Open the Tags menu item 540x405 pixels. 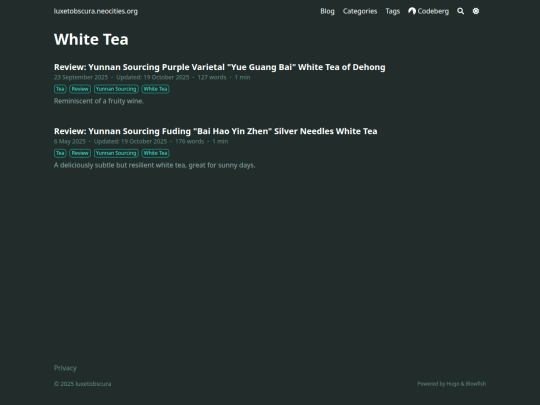coord(393,11)
